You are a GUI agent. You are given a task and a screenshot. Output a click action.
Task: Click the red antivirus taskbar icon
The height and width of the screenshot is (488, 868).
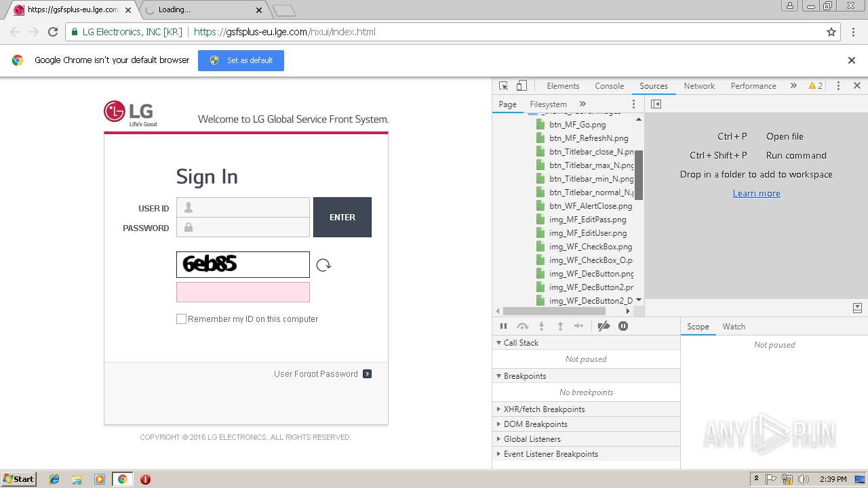145,479
